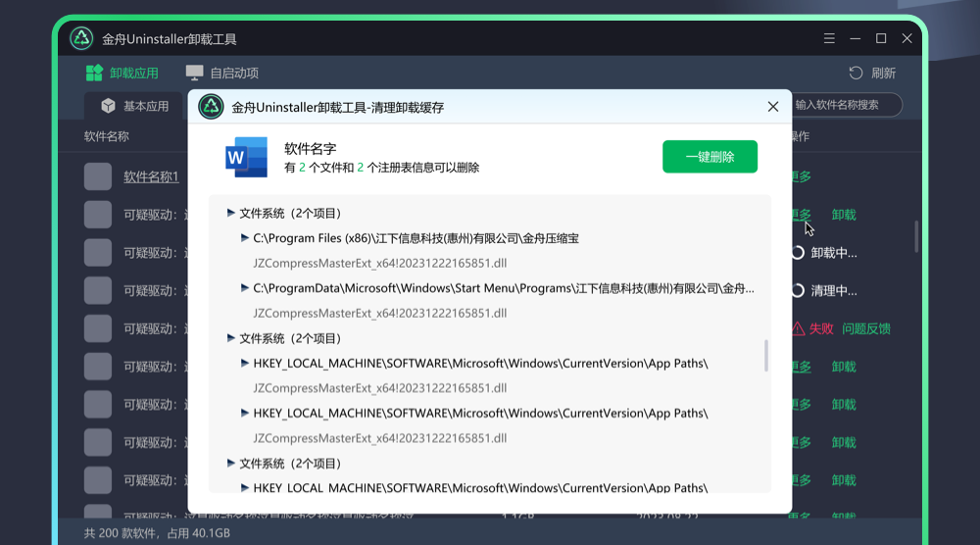
Task: Click the 自启动项 monitor icon
Action: [x=194, y=73]
